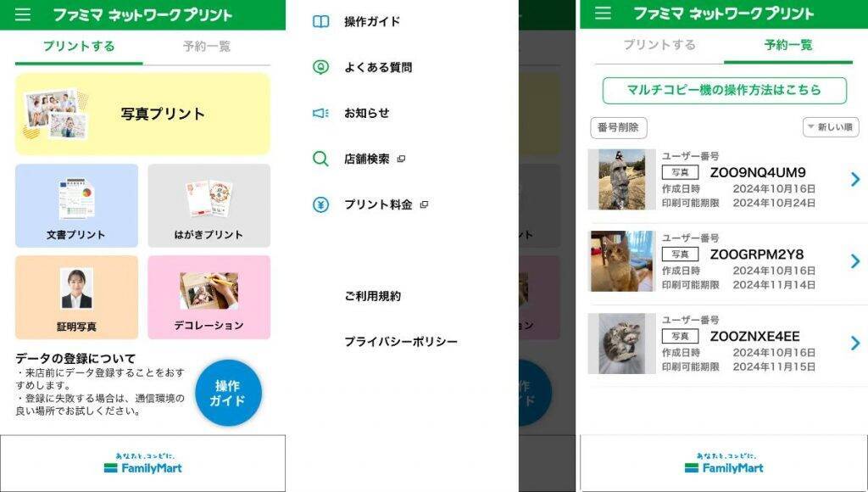The height and width of the screenshot is (492, 868).
Task: Click the 番号削除 button
Action: pyautogui.click(x=618, y=127)
